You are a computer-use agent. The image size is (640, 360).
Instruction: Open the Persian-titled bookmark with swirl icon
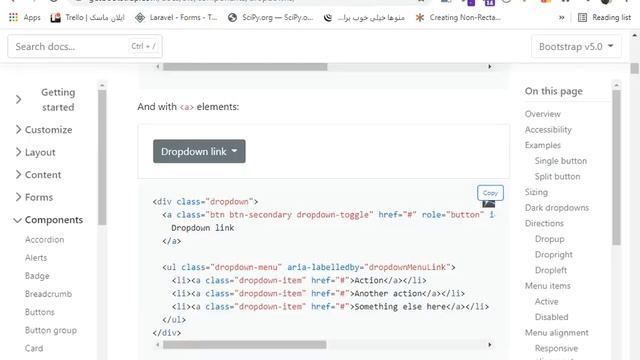pos(364,18)
